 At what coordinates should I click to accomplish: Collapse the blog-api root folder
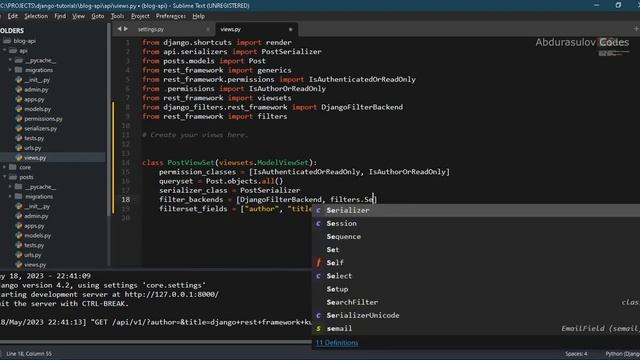click(1, 41)
